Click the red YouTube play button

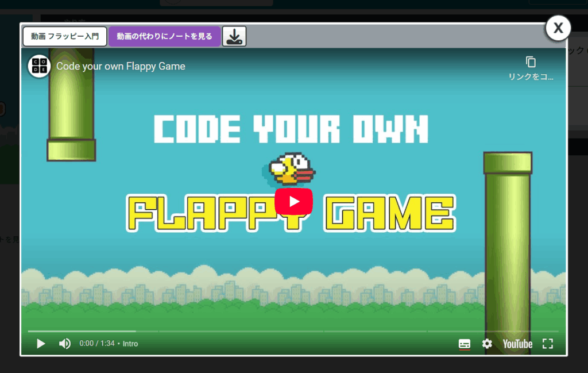coord(293,202)
